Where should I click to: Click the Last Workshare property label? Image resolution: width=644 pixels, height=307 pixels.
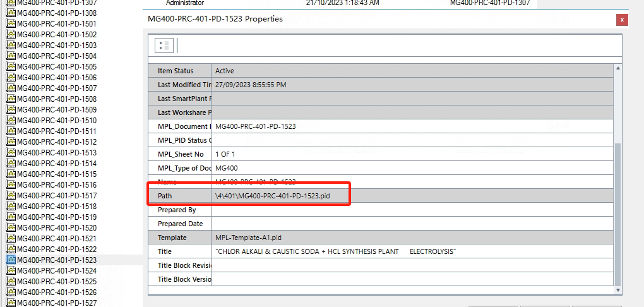point(184,112)
